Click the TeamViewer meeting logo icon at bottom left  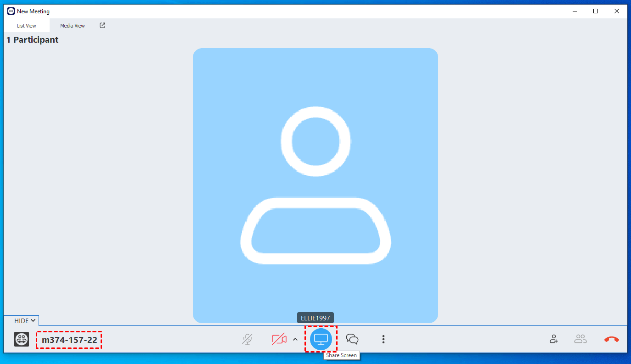click(x=22, y=339)
